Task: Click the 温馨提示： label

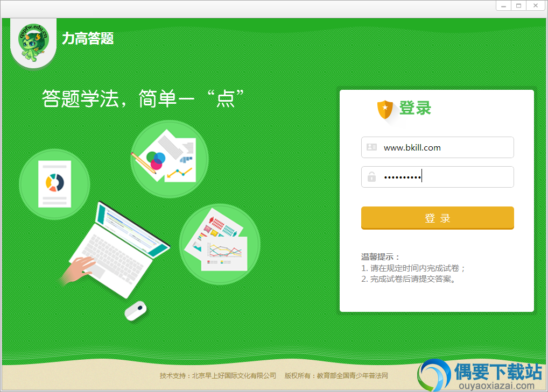Action: click(381, 257)
